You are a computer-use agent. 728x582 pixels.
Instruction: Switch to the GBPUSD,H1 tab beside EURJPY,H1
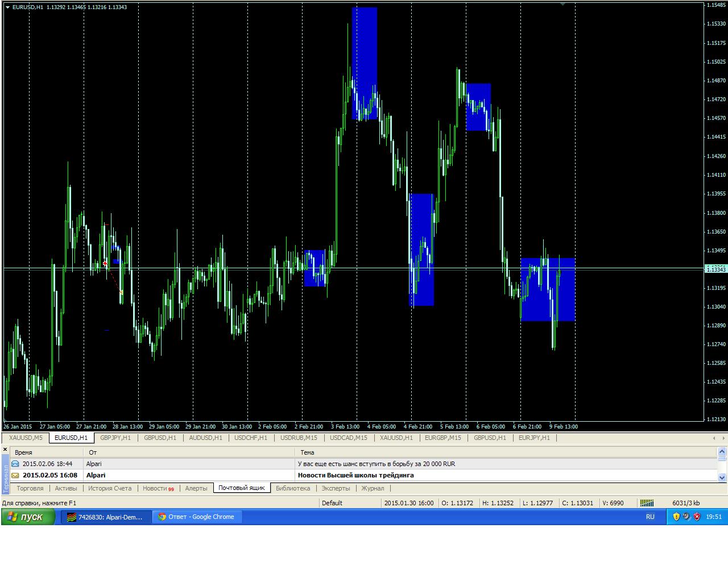(x=490, y=438)
